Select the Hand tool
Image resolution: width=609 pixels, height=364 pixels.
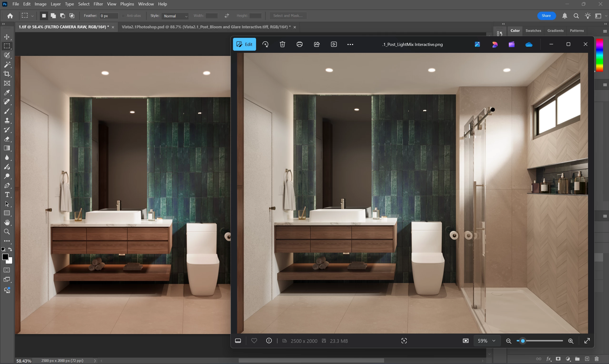pos(7,222)
